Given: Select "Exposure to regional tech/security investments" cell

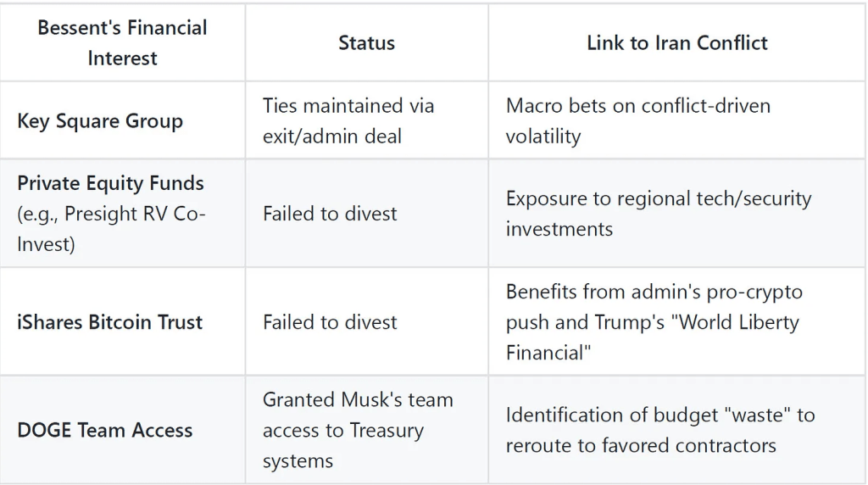Looking at the screenshot, I should 658,214.
